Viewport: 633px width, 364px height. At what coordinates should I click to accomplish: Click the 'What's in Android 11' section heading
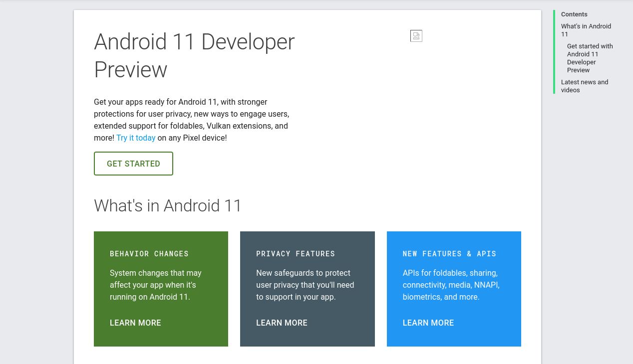[168, 206]
